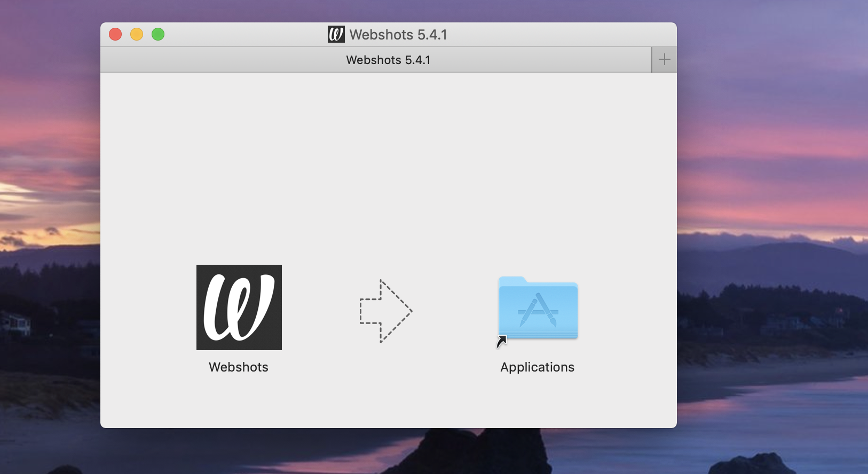Viewport: 868px width, 474px height.
Task: Click the Applications folder shortcut icon
Action: [538, 309]
